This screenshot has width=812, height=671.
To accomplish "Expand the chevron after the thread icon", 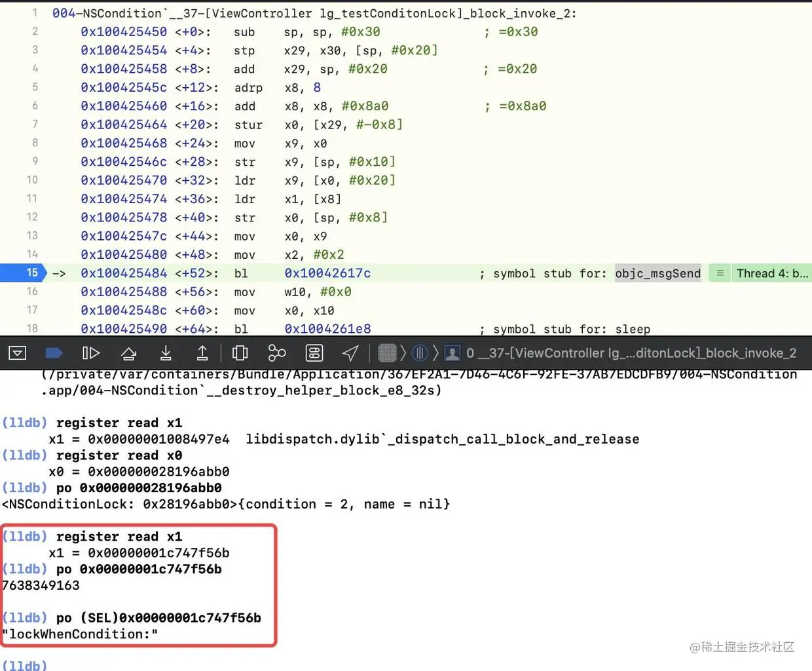I will coord(435,353).
